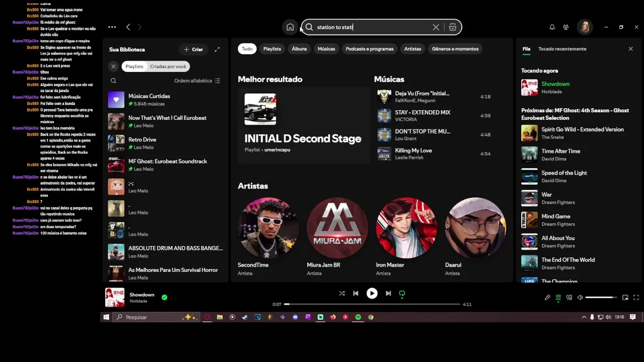Screen dimensions: 644x362
Task: Select the Tudo filter chip
Action: coord(247,49)
